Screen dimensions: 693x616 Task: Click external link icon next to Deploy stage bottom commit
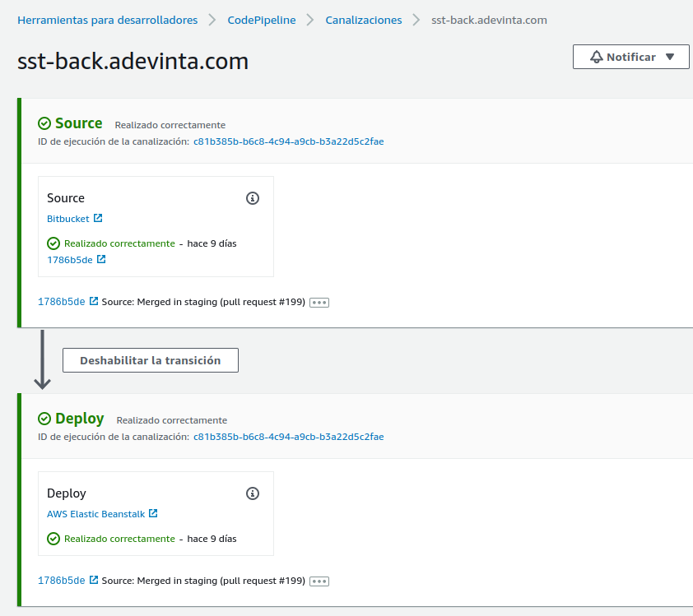(94, 581)
